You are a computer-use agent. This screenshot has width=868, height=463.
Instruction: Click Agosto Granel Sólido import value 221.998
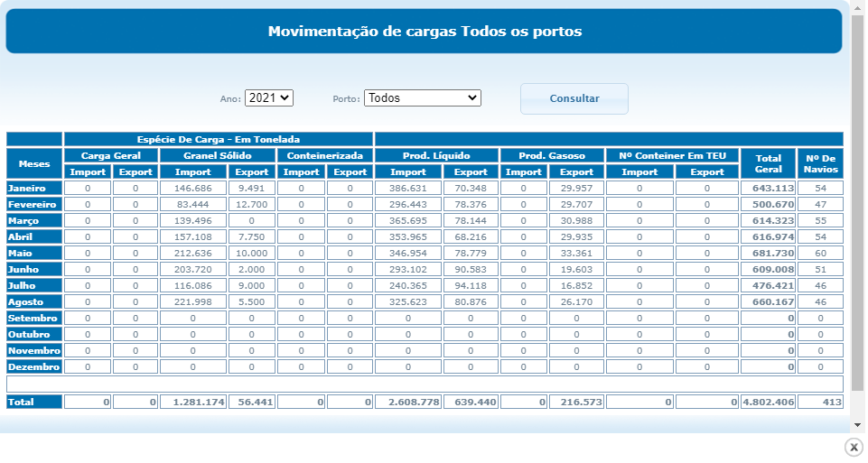[x=193, y=302]
